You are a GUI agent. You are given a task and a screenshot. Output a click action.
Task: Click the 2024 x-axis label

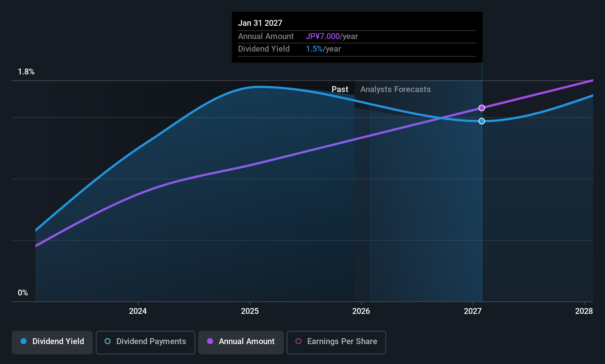[138, 311]
